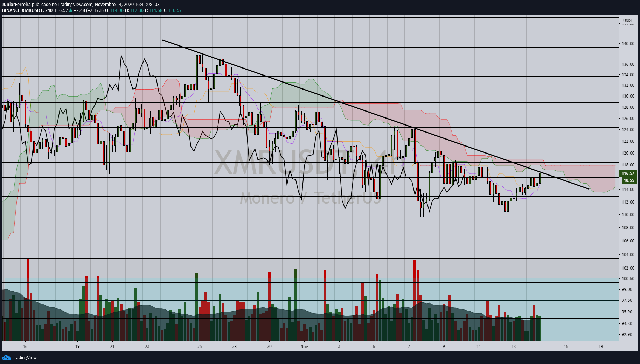Viewport: 640px width, 364px height.
Task: Click the 110.00 price axis label
Action: point(628,215)
